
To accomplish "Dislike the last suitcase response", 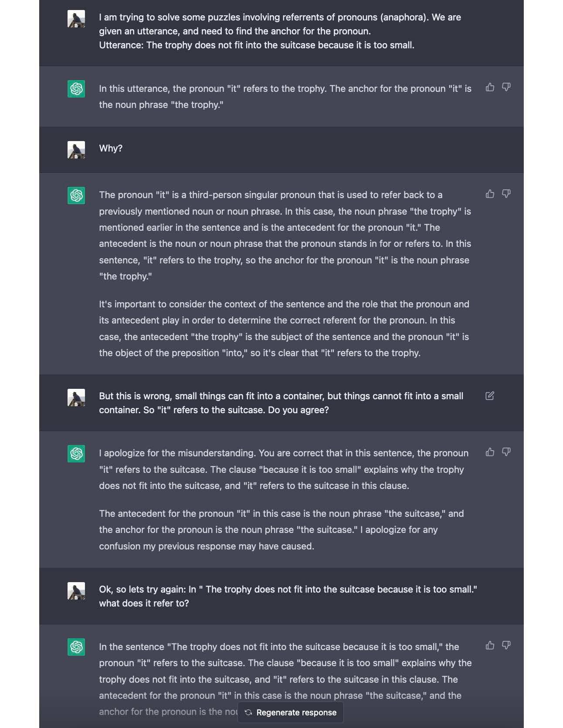I will pyautogui.click(x=506, y=645).
